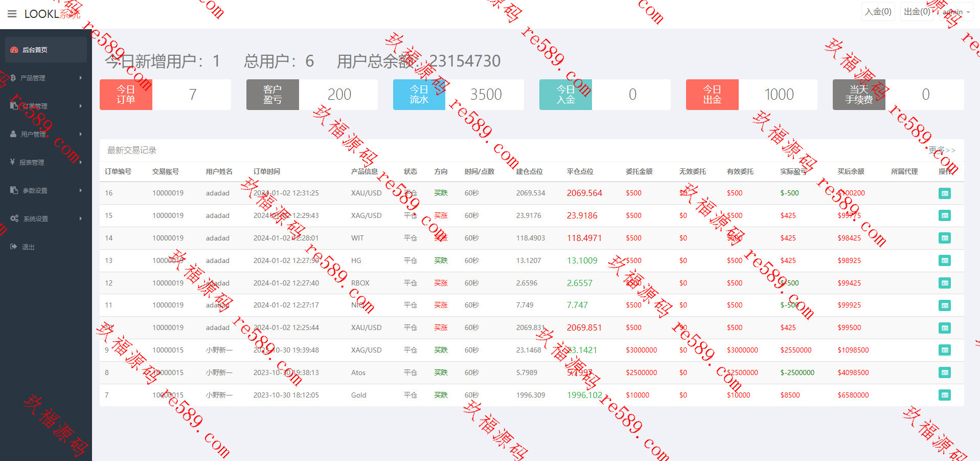Open the 用户管理 menu

click(46, 134)
